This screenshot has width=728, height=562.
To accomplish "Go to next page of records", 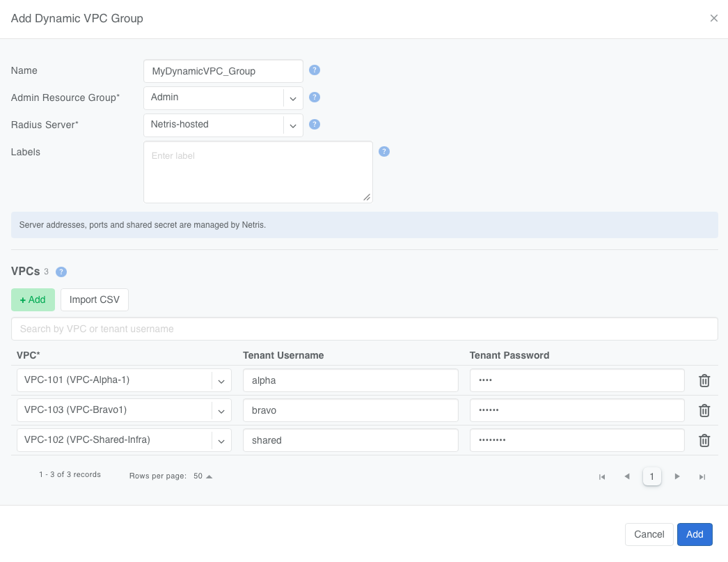I will pyautogui.click(x=677, y=476).
